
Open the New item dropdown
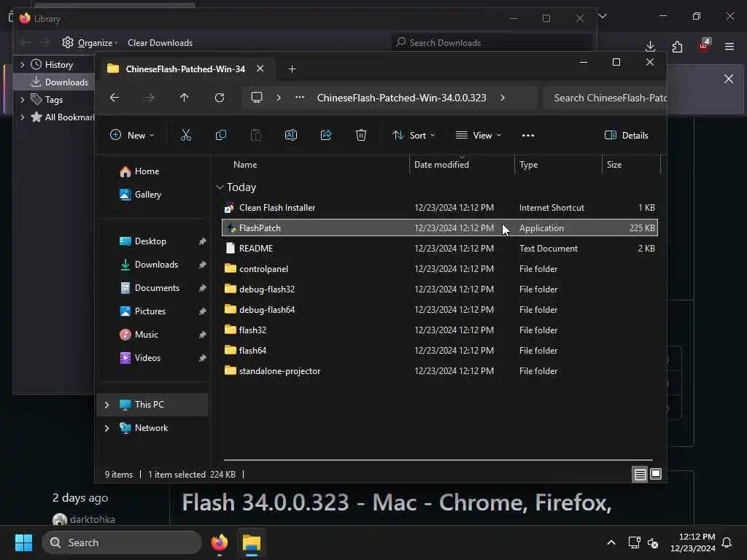coord(132,135)
